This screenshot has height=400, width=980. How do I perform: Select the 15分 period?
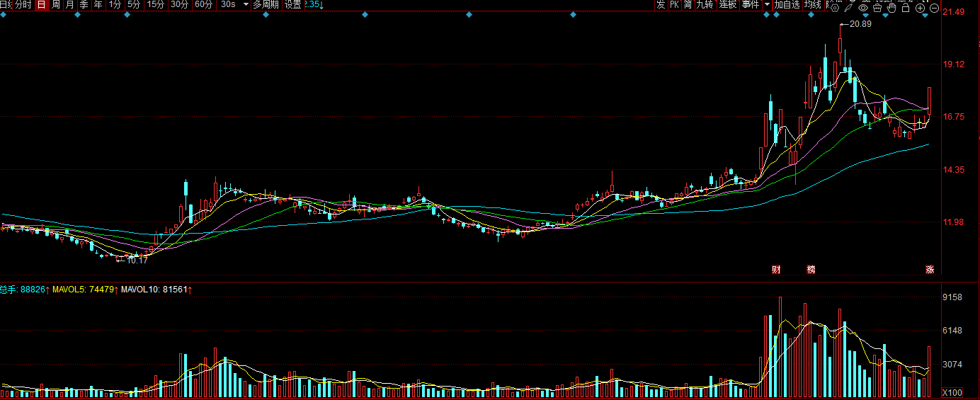coord(155,4)
